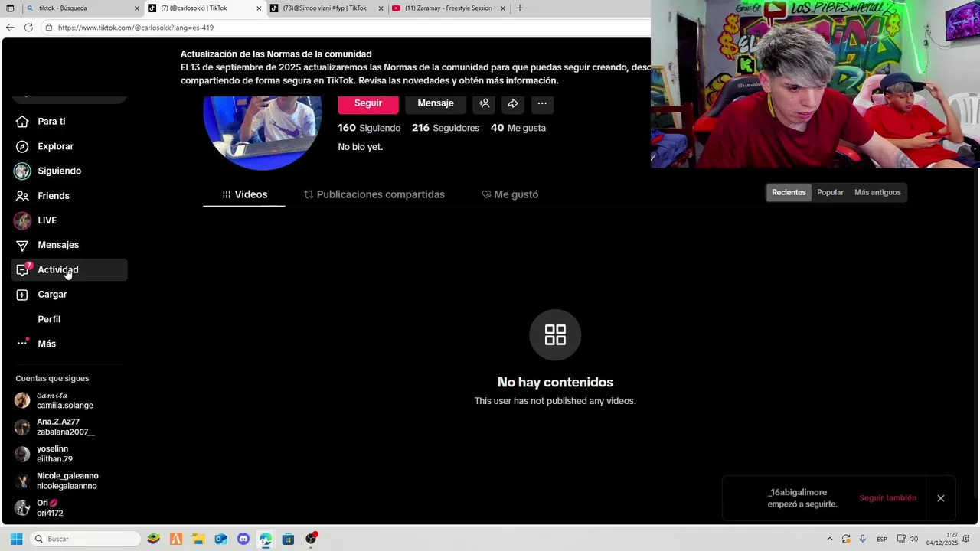Switch to the Videos tab
This screenshot has width=980, height=551.
tap(244, 194)
